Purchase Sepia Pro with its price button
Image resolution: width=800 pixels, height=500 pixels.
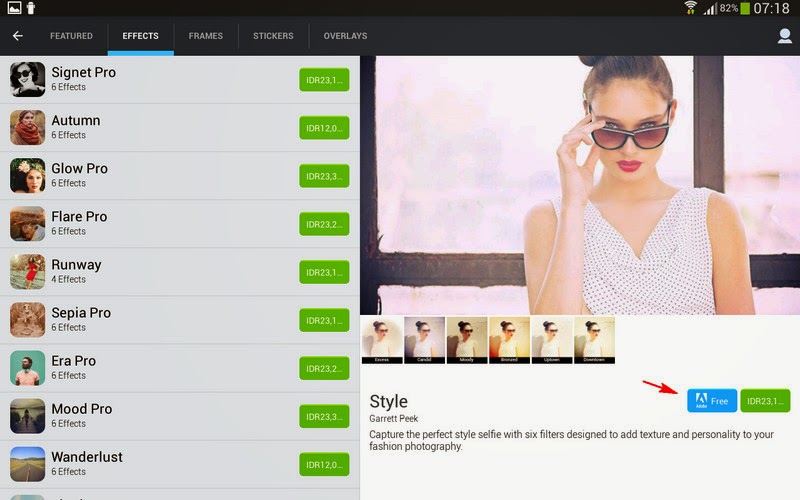[324, 320]
